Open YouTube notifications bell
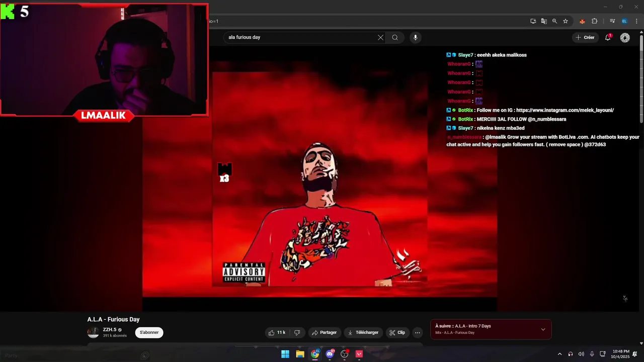The image size is (644, 362). [608, 37]
